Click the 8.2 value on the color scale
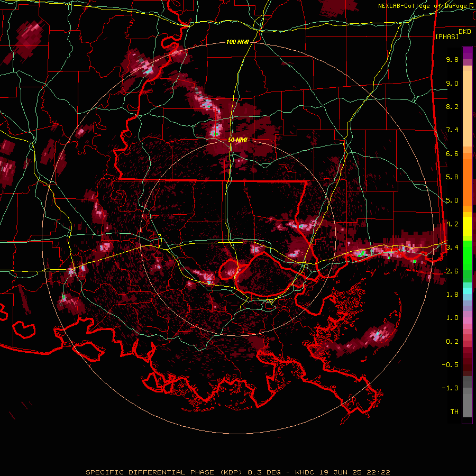The height and width of the screenshot is (476, 476). (452, 106)
